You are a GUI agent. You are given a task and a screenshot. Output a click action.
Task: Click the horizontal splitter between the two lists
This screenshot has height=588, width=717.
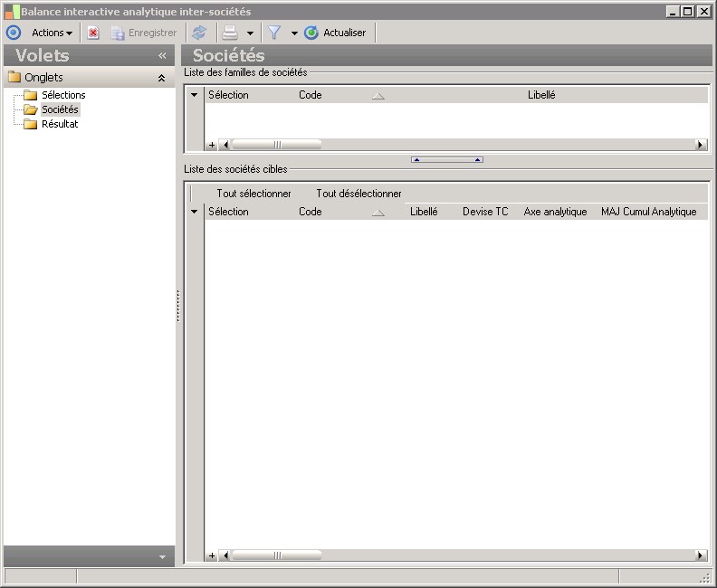(x=446, y=159)
